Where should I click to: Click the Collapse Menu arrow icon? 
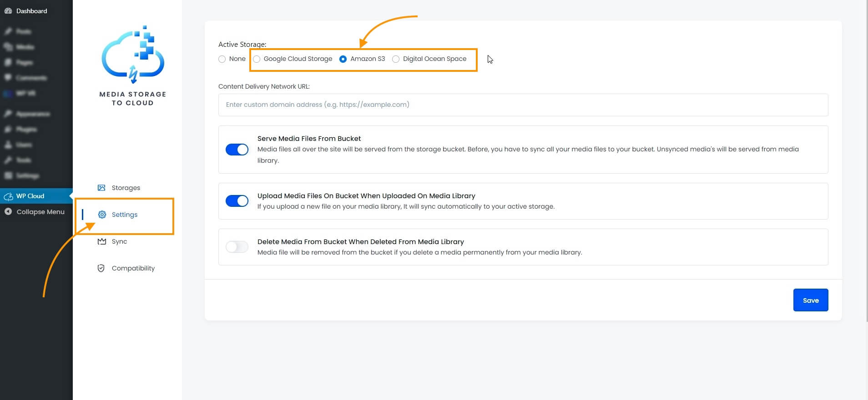click(8, 212)
